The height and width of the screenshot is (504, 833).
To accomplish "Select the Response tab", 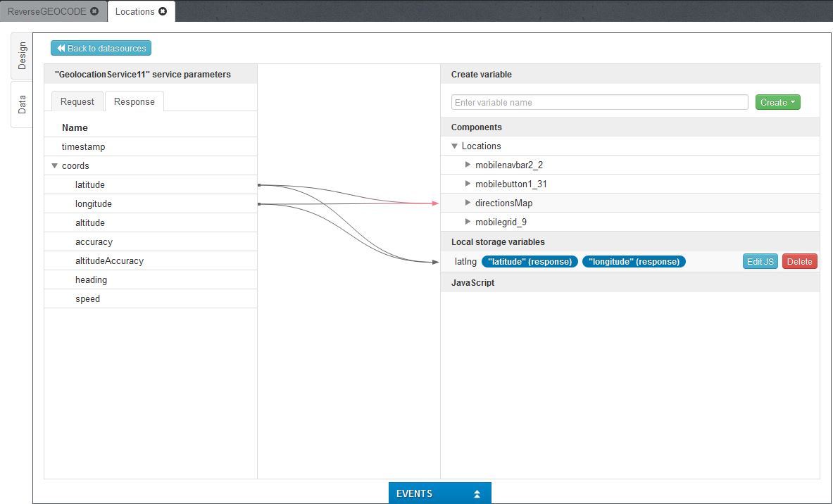I will pos(134,101).
